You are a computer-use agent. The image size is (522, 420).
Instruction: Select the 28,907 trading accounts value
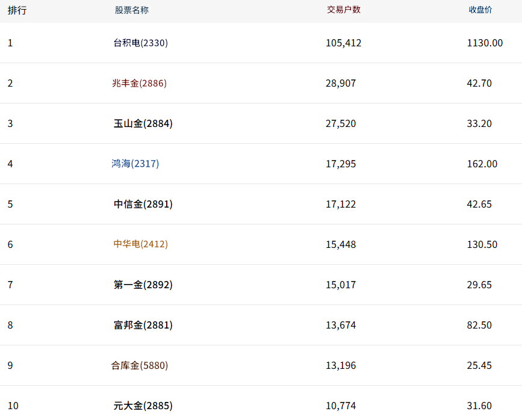[x=341, y=83]
